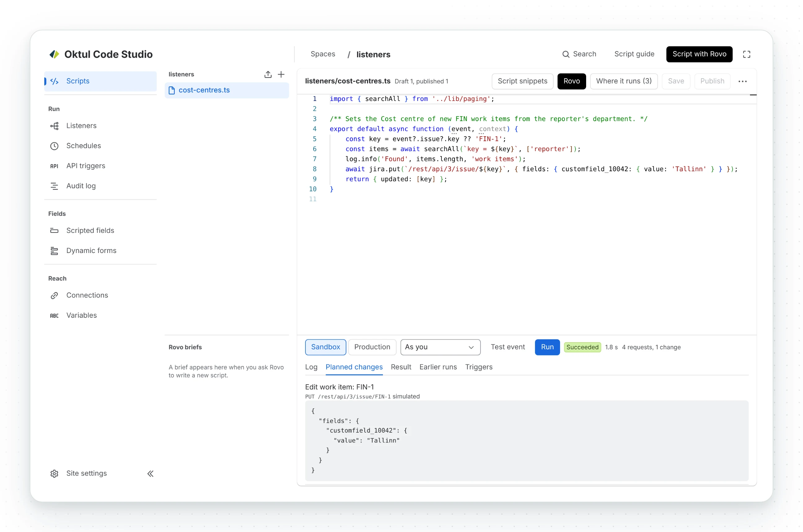This screenshot has height=532, width=803.
Task: Open Schedules in the sidebar
Action: 100,146
